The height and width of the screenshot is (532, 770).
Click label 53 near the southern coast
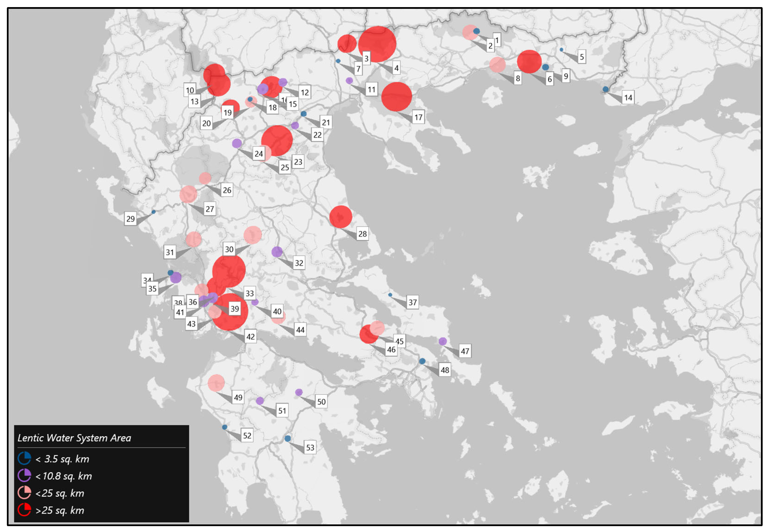(x=310, y=447)
